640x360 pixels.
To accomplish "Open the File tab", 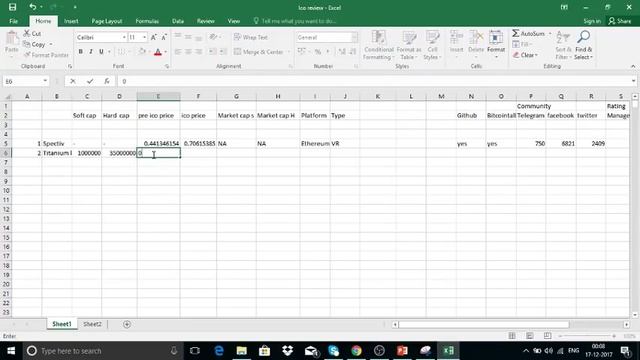I will pos(13,21).
